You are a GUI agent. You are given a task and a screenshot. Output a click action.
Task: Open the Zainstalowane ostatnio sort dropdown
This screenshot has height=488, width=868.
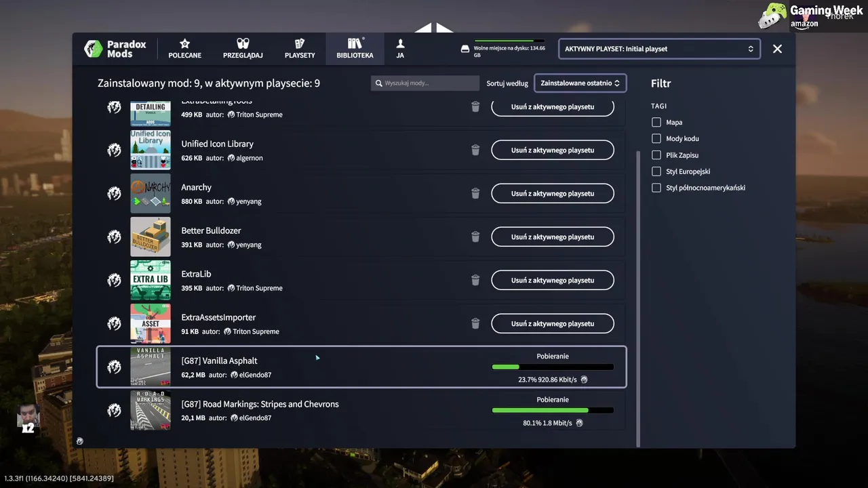[580, 83]
